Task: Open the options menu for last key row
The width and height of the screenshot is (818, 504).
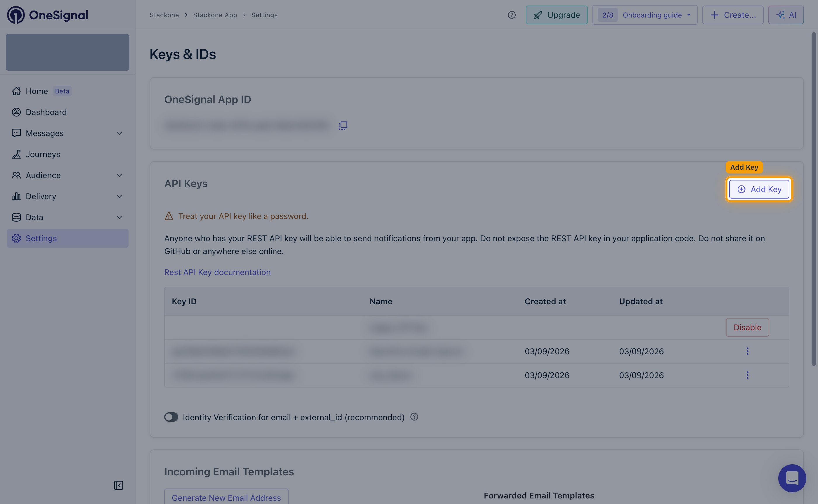Action: [747, 375]
